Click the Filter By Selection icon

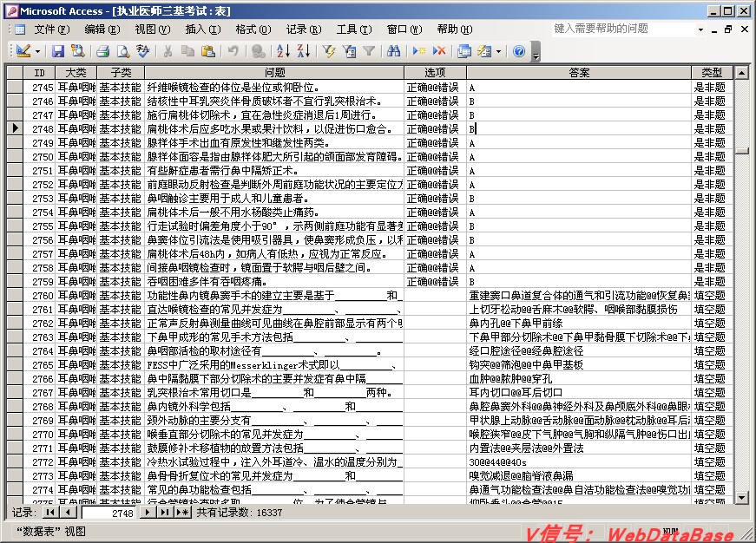329,50
